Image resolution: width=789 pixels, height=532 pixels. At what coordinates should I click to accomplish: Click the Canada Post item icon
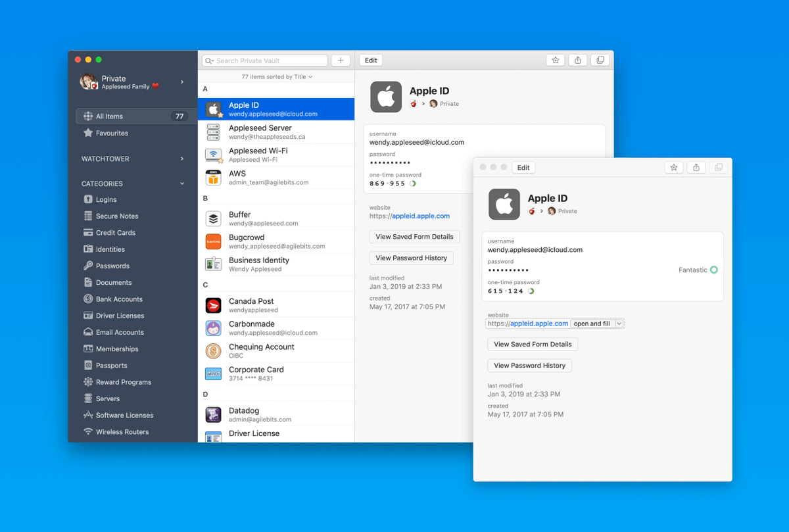213,305
